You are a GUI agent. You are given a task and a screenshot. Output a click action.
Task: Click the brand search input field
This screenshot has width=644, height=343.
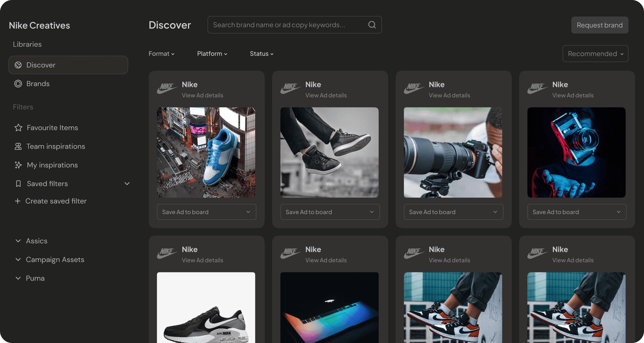pos(294,25)
